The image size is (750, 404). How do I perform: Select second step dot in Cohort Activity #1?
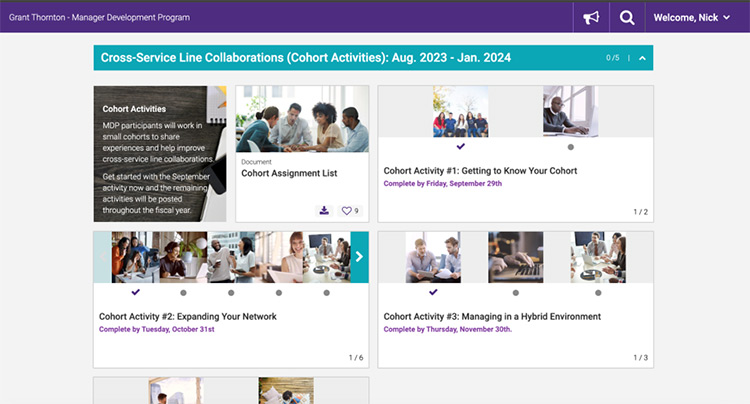click(x=570, y=147)
